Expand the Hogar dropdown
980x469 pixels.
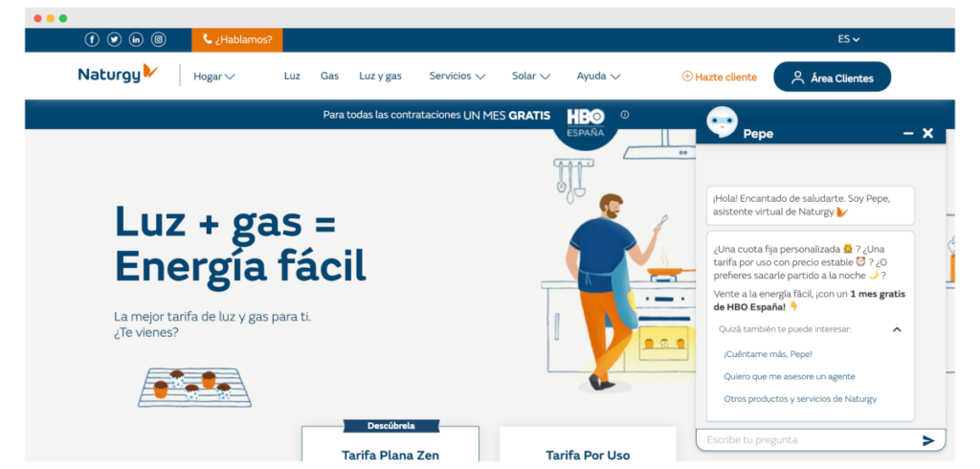point(213,77)
